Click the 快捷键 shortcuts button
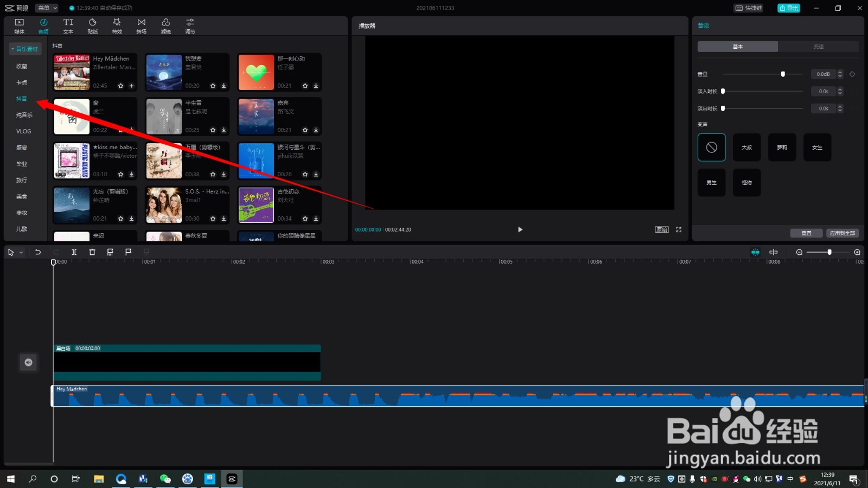This screenshot has height=488, width=868. coord(749,8)
